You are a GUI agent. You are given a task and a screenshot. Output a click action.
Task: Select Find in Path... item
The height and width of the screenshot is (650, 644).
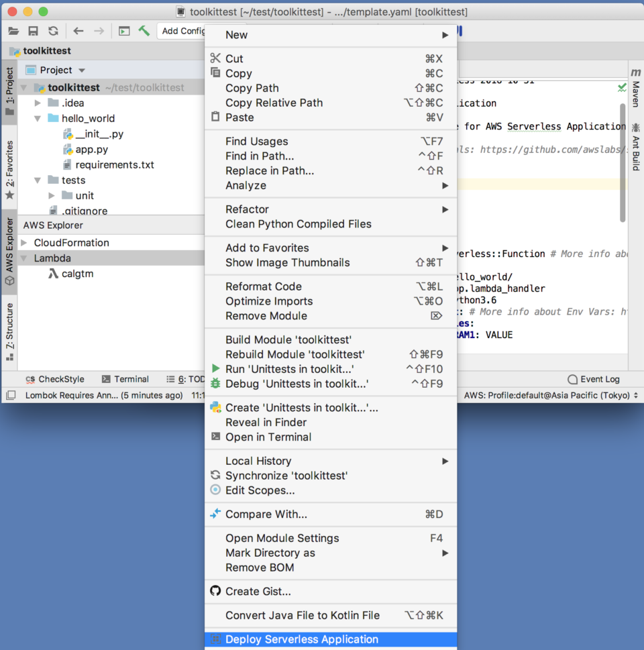tap(331, 156)
